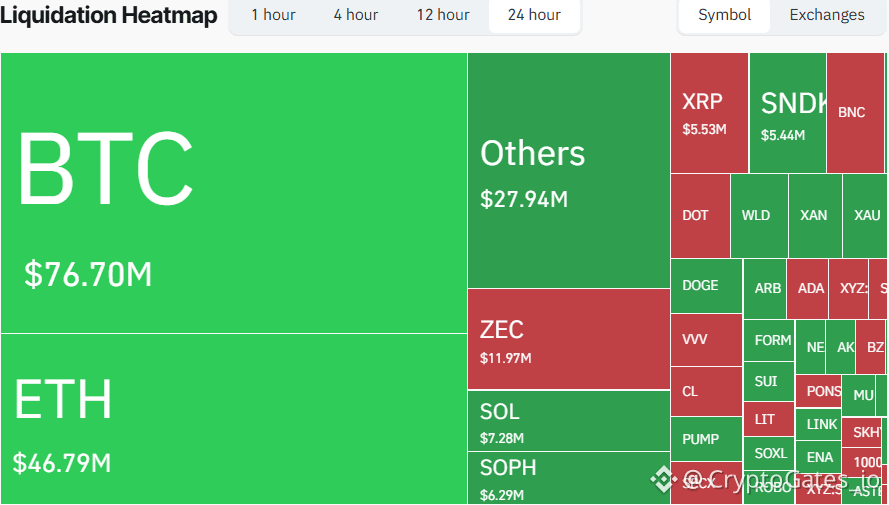Click the Others $27.94M tile
This screenshot has width=889, height=505.
pyautogui.click(x=569, y=170)
